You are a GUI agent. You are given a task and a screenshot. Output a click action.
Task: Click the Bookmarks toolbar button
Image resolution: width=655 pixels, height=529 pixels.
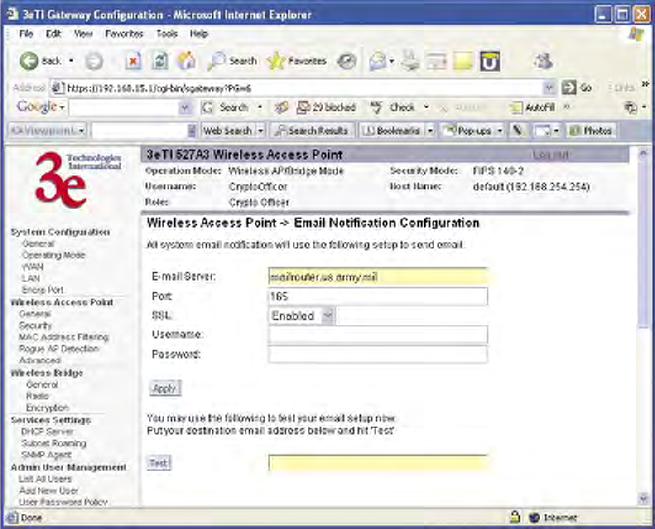pos(392,130)
